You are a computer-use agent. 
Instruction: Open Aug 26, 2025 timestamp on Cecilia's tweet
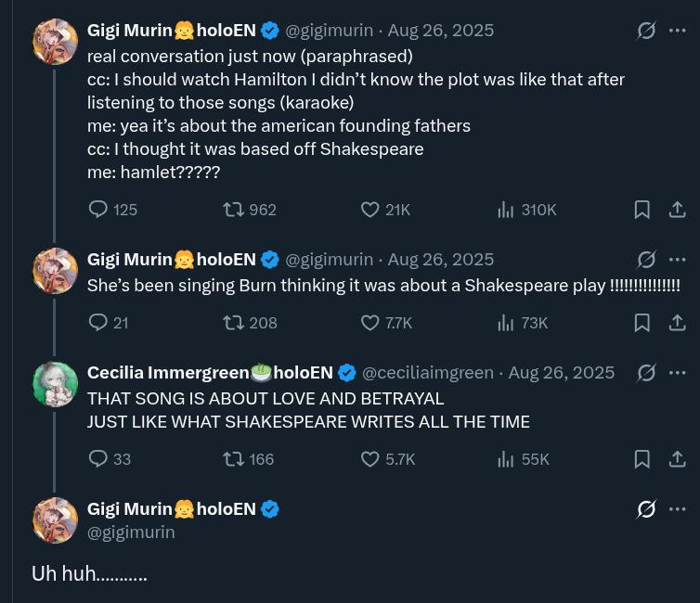point(562,373)
